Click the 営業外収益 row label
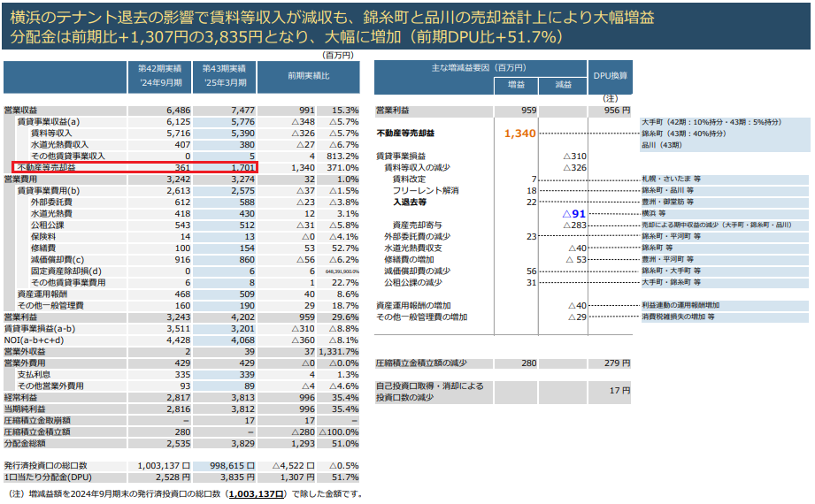Image resolution: width=815 pixels, height=504 pixels. 25,351
